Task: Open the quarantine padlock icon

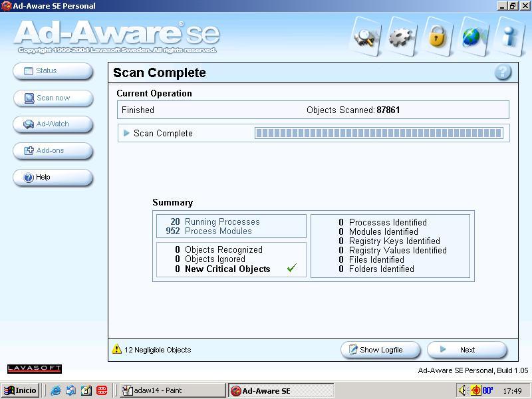Action: 438,37
